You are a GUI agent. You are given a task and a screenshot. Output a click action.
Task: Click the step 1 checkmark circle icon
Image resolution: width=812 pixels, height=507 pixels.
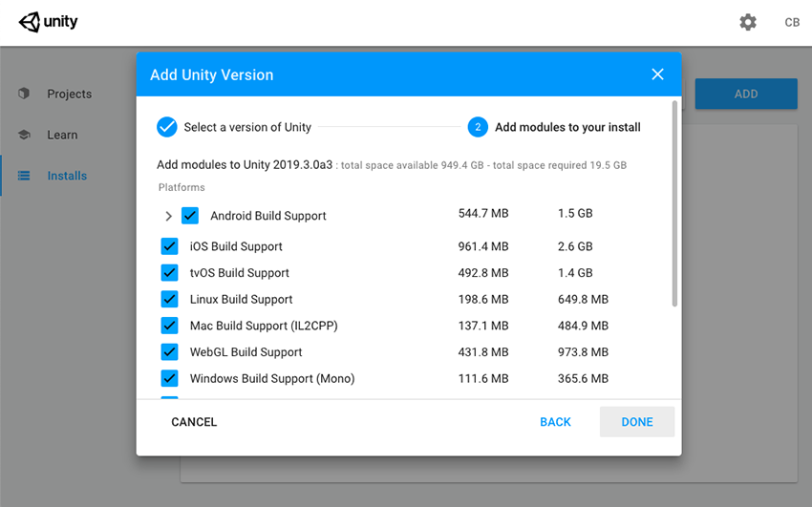(x=167, y=127)
